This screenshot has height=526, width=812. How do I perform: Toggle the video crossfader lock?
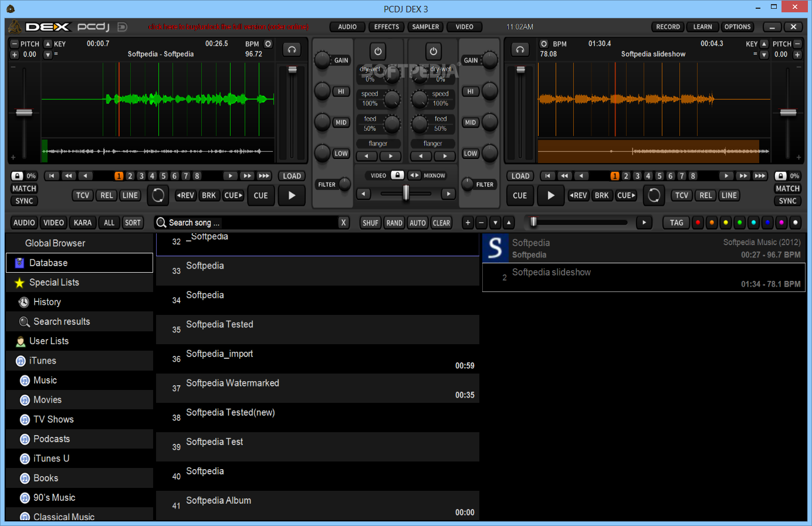point(397,175)
